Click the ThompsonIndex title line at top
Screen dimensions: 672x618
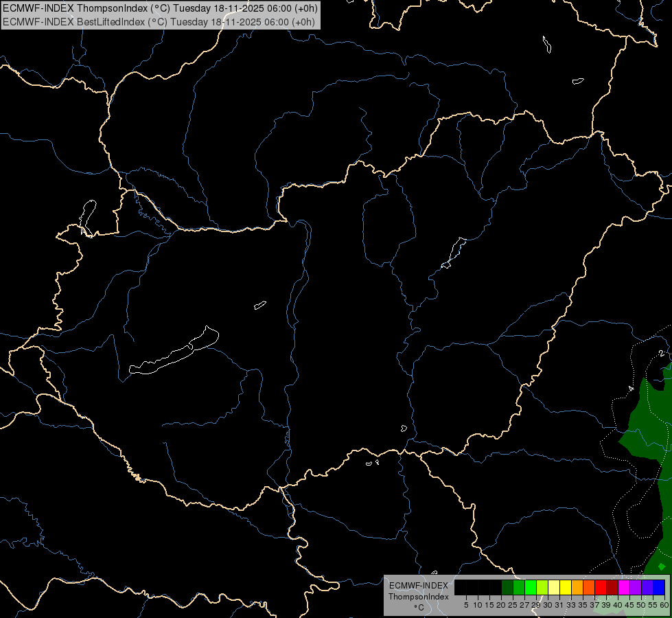(160, 8)
